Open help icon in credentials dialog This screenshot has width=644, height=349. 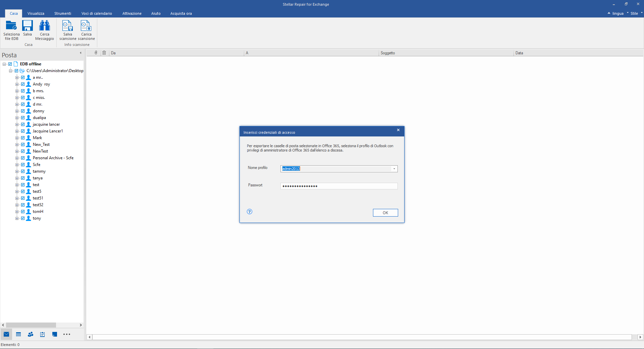(250, 212)
